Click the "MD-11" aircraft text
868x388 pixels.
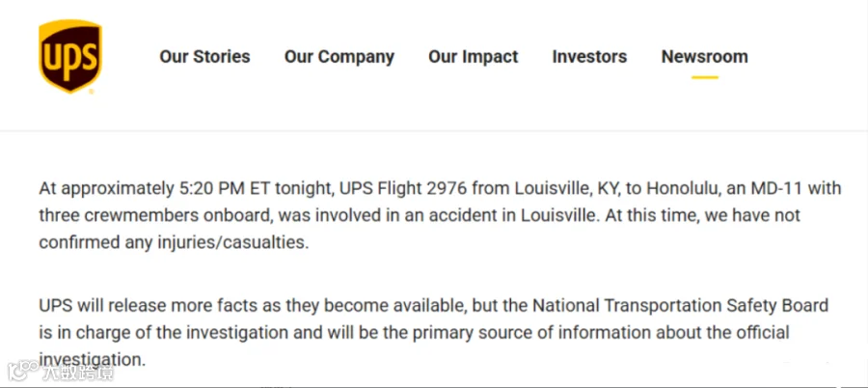click(777, 188)
